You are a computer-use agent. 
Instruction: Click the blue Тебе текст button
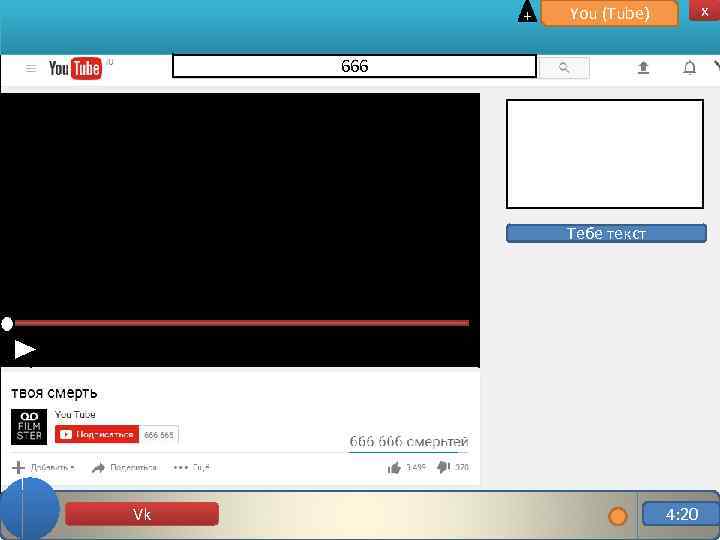pos(606,233)
